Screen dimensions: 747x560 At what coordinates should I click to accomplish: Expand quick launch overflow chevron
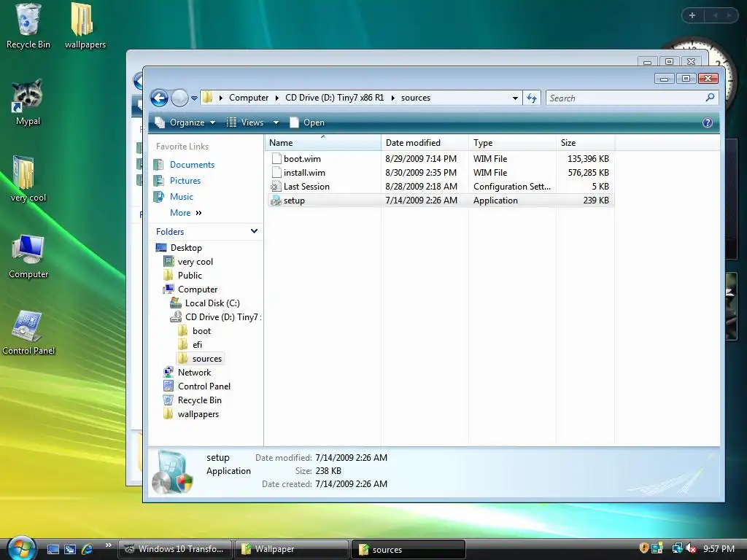coord(109,545)
